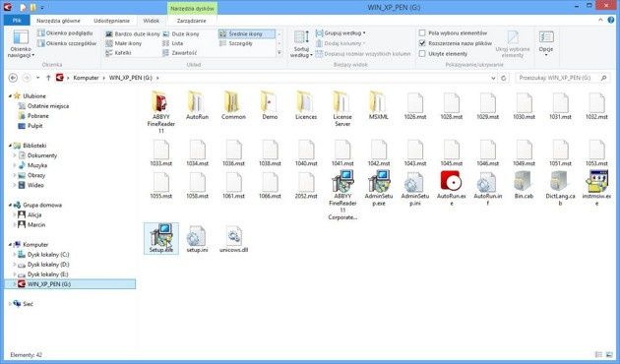Switch to the Zarządzanie tab

[191, 21]
